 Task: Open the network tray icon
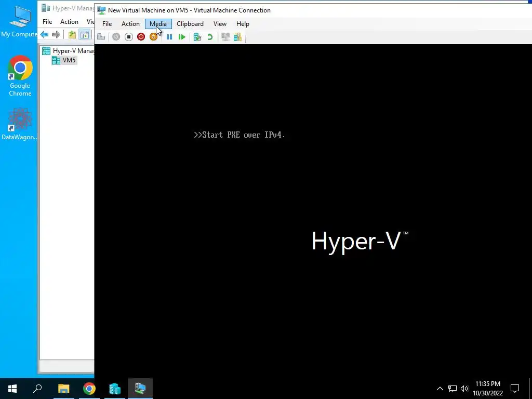click(x=453, y=389)
